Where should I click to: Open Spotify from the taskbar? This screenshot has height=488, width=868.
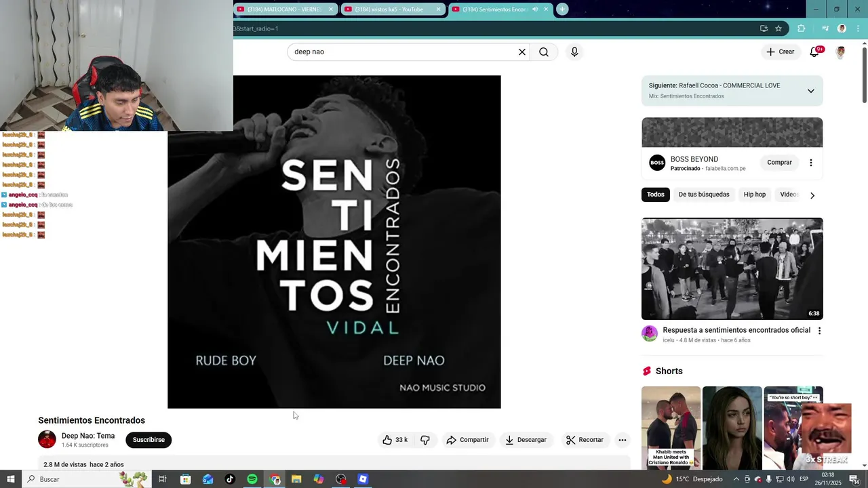tap(252, 479)
